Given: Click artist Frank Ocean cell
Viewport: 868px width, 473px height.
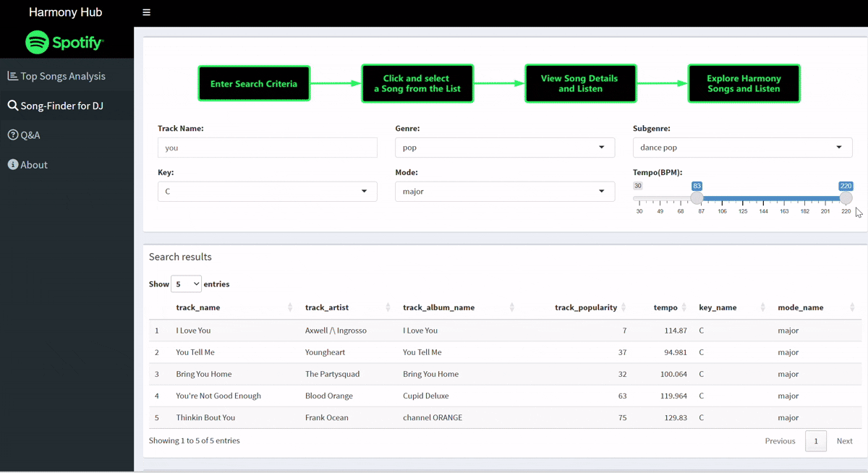Looking at the screenshot, I should pyautogui.click(x=327, y=417).
